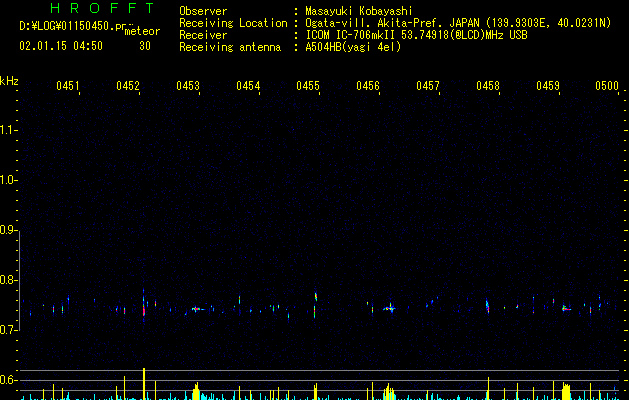Click the echo streak at 0458
The width and height of the screenshot is (629, 400).
(x=487, y=307)
